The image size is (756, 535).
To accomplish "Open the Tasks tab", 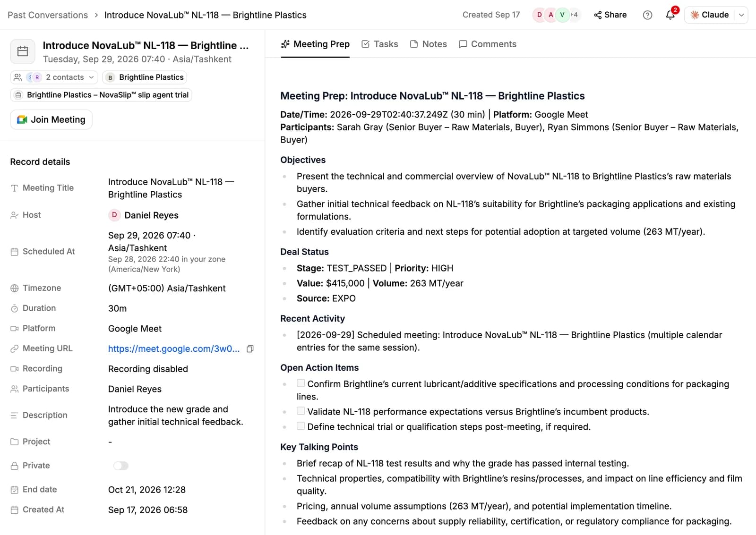I will coord(380,44).
